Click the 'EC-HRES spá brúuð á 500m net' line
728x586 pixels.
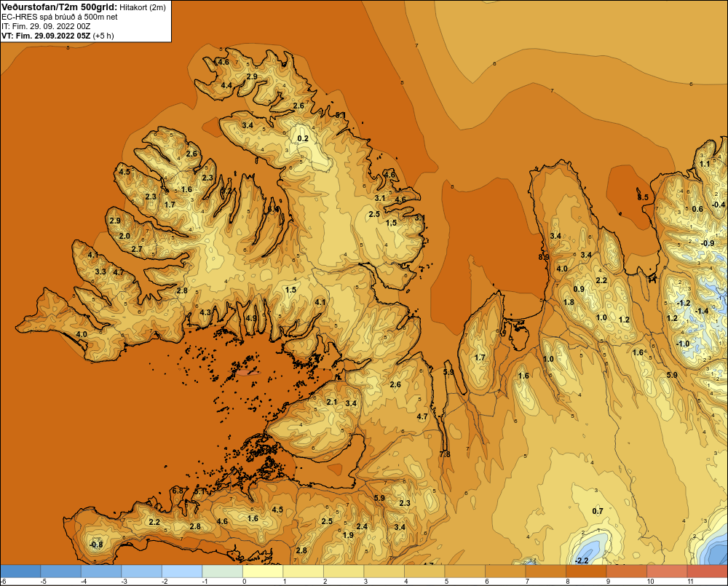click(x=60, y=17)
